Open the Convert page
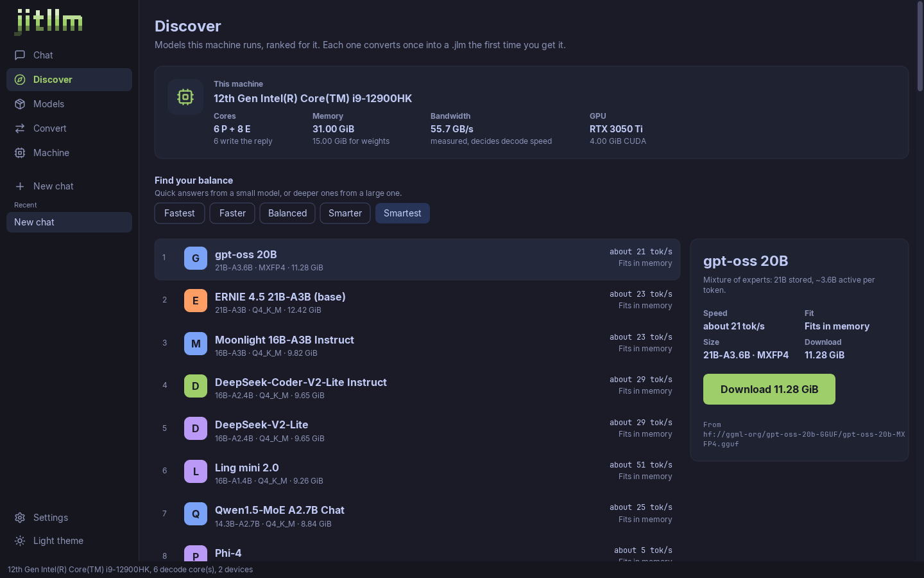924x578 pixels. point(69,128)
